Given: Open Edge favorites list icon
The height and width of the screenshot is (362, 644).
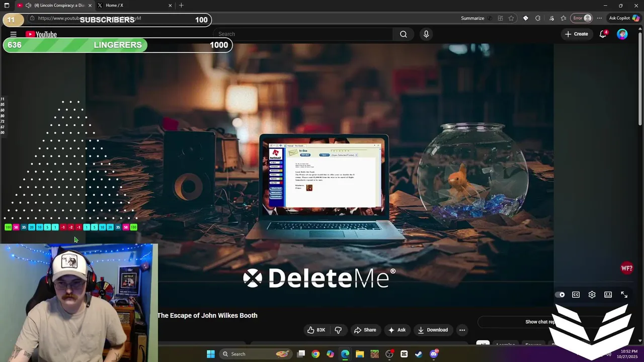Looking at the screenshot, I should click(x=563, y=18).
